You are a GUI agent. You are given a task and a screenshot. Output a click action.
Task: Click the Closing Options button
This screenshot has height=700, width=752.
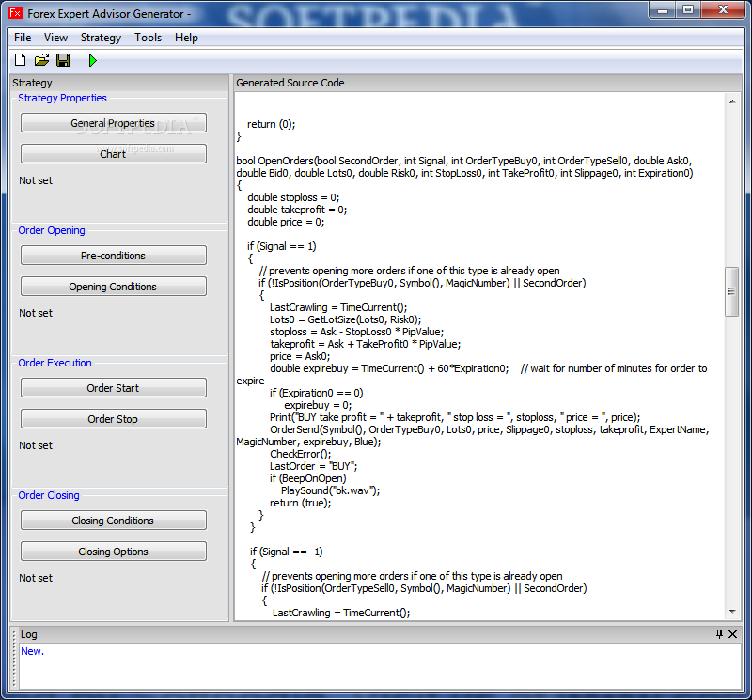[x=113, y=551]
